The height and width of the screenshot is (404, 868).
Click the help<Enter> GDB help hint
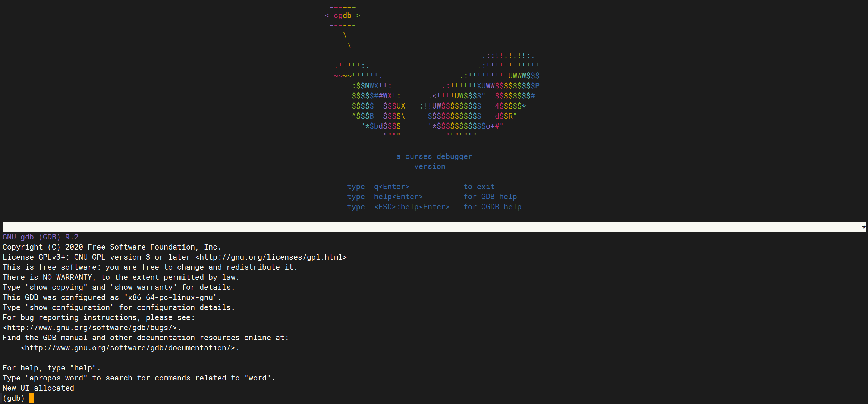coord(398,197)
